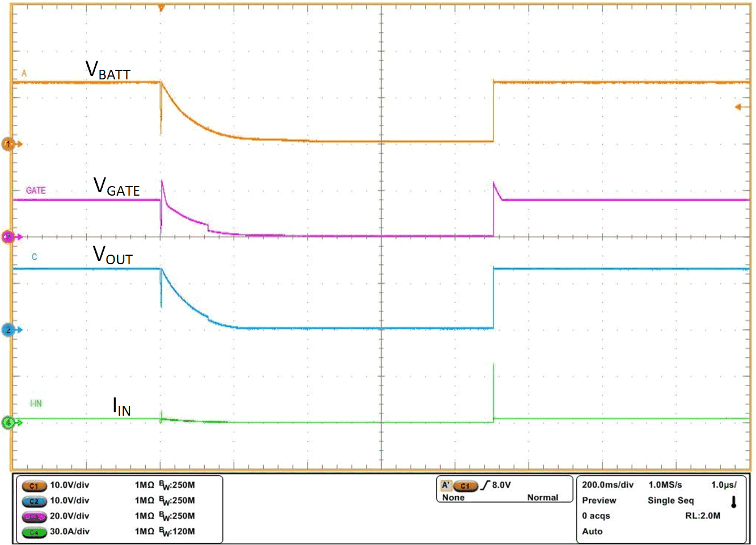Click the VBATT annotation label
Image resolution: width=756 pixels, height=545 pixels.
pyautogui.click(x=108, y=70)
